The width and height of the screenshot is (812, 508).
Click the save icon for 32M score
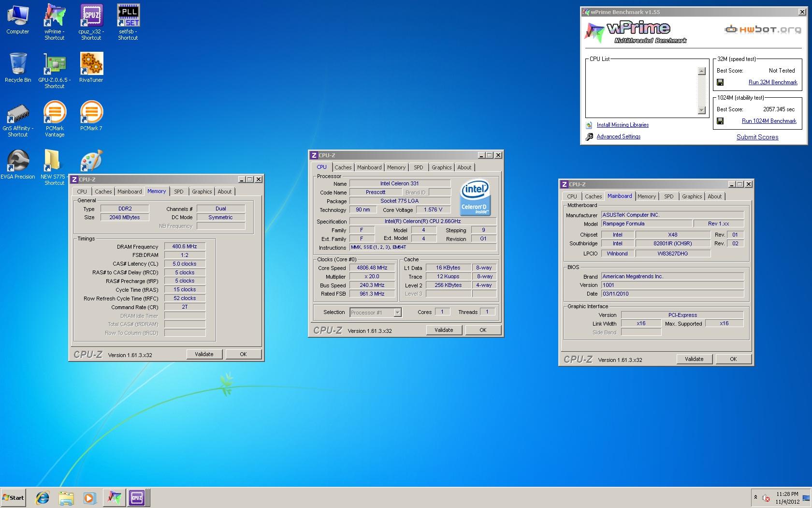coord(720,82)
